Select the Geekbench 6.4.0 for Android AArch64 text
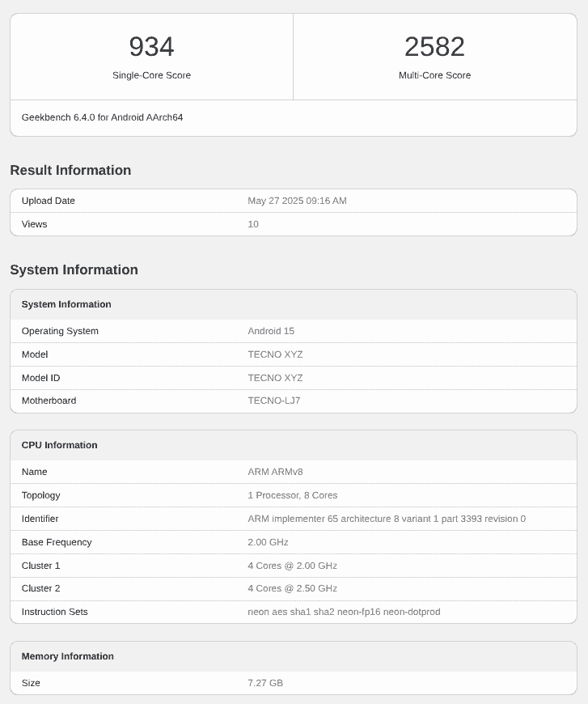This screenshot has width=588, height=704. click(x=102, y=117)
